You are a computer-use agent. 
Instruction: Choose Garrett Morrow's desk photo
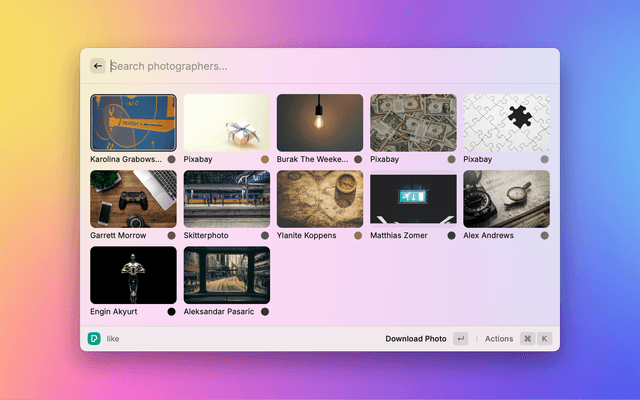(133, 198)
